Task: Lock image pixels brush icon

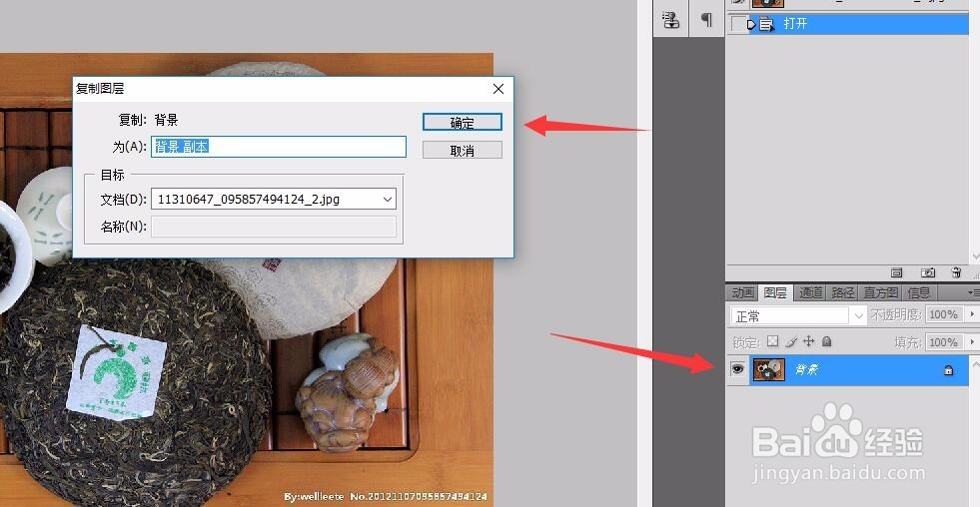Action: click(x=790, y=341)
